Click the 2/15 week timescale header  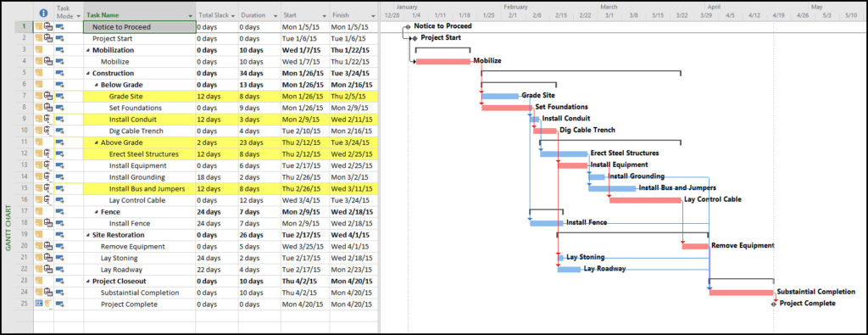(x=561, y=15)
